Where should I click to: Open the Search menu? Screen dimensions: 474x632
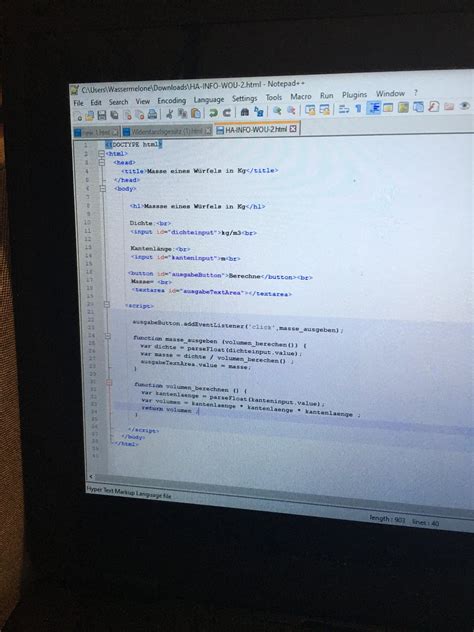(118, 102)
